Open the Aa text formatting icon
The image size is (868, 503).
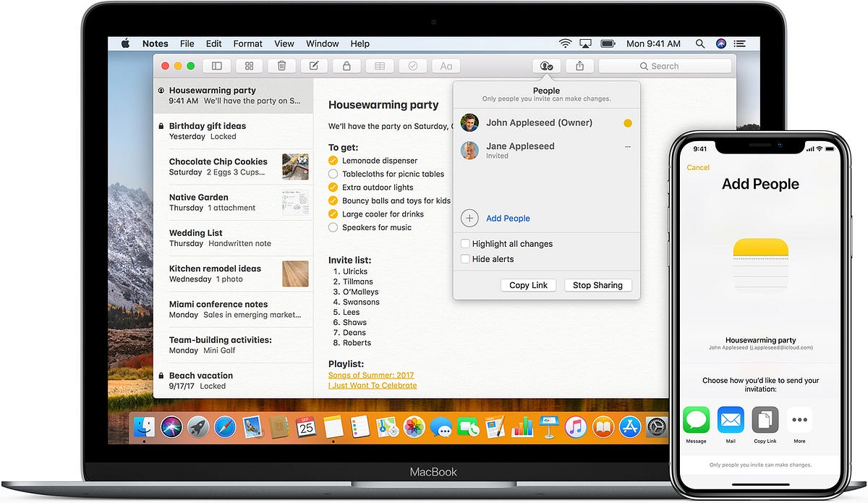pyautogui.click(x=446, y=65)
